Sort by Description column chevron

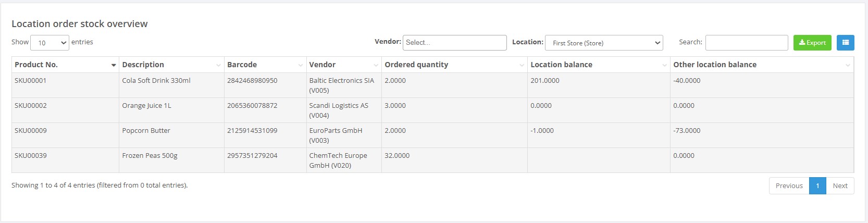218,65
